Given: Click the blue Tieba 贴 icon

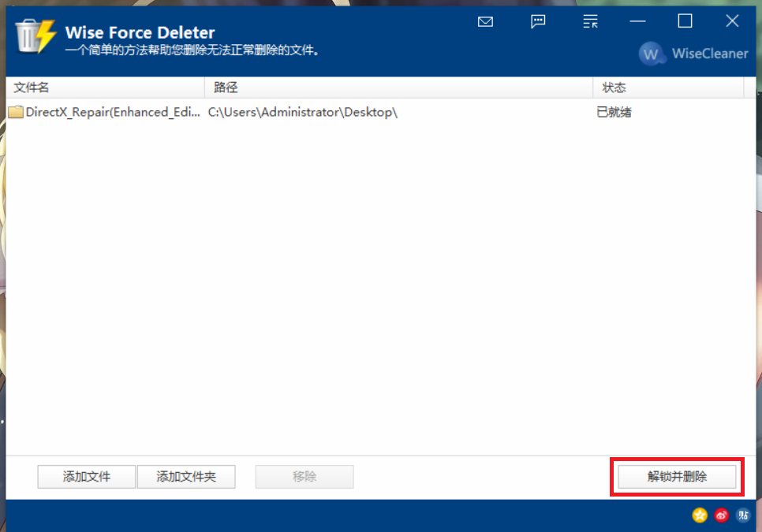Looking at the screenshot, I should [x=742, y=515].
